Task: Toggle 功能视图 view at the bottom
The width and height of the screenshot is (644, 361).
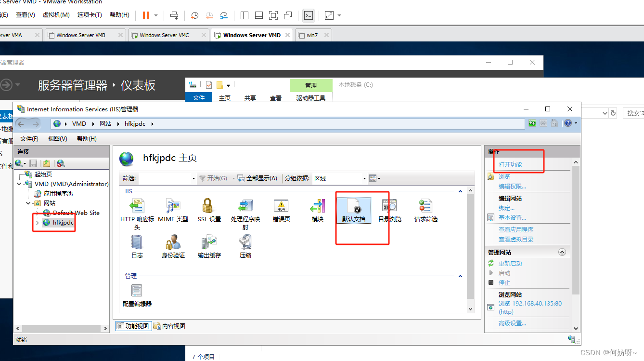Action: [133, 326]
